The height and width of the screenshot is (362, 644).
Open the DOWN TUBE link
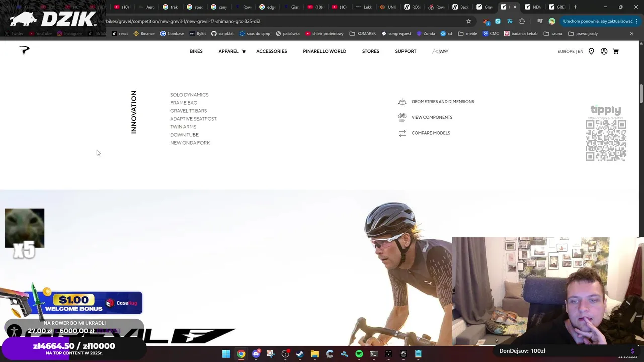[184, 135]
